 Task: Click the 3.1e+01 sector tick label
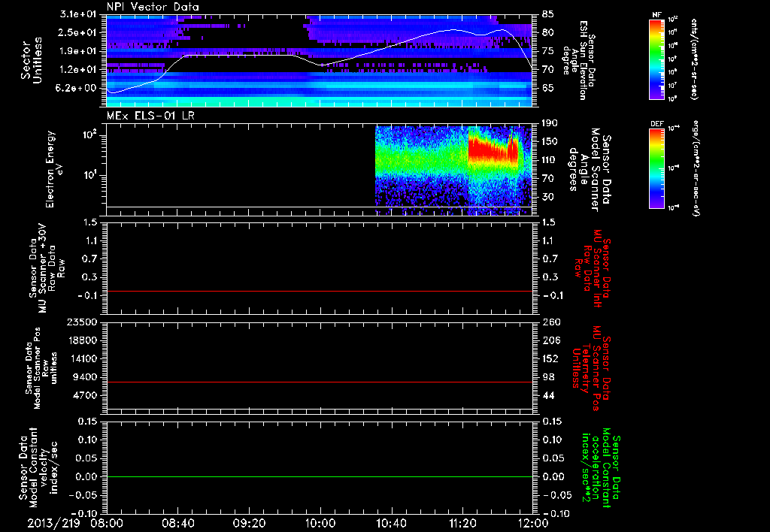pyautogui.click(x=80, y=14)
